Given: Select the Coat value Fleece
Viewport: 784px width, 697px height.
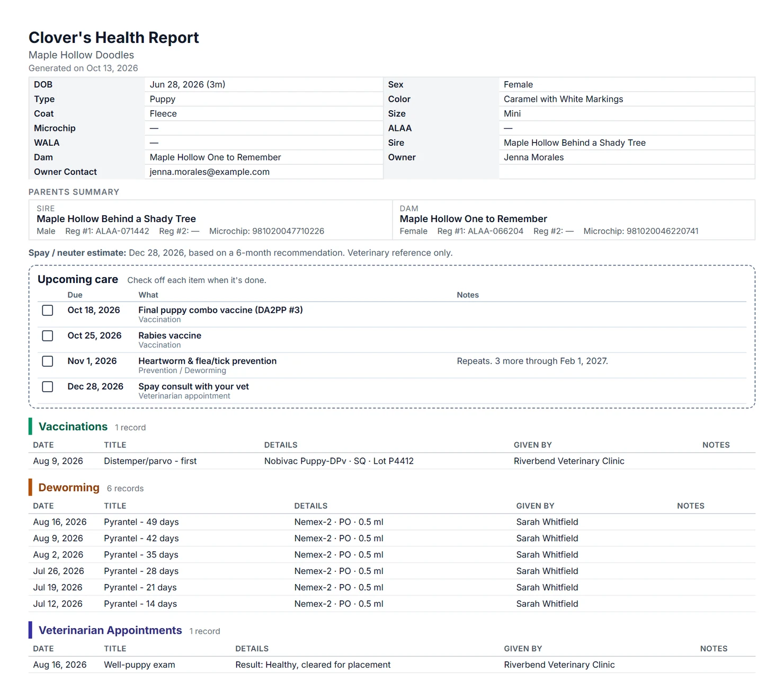Looking at the screenshot, I should point(163,114).
